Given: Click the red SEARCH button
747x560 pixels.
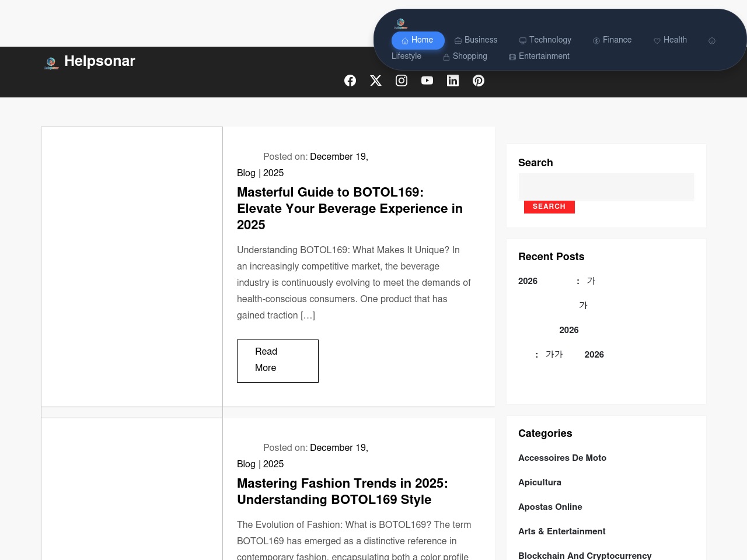Looking at the screenshot, I should (549, 206).
